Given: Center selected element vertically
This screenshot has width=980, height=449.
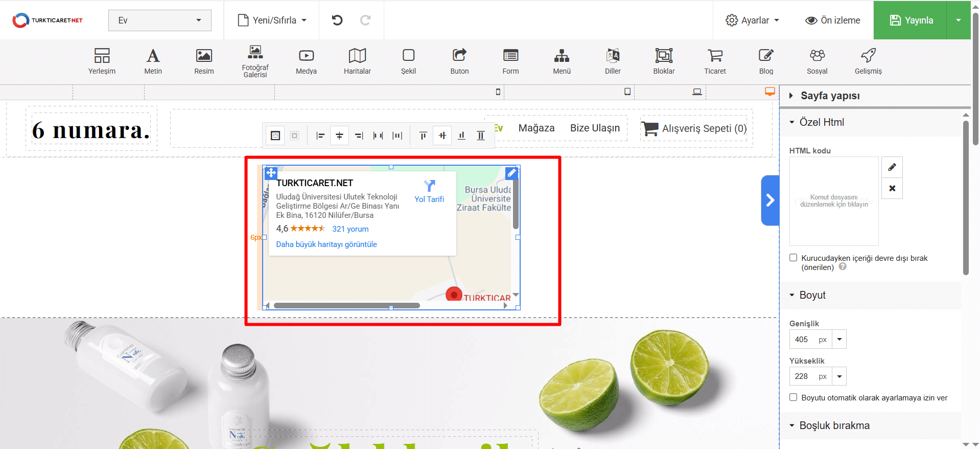Looking at the screenshot, I should coord(442,136).
